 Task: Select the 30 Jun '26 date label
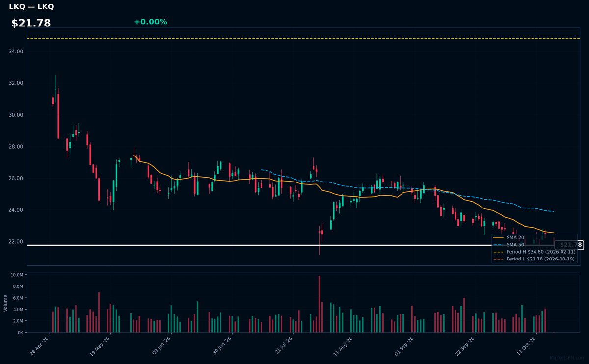(x=222, y=346)
